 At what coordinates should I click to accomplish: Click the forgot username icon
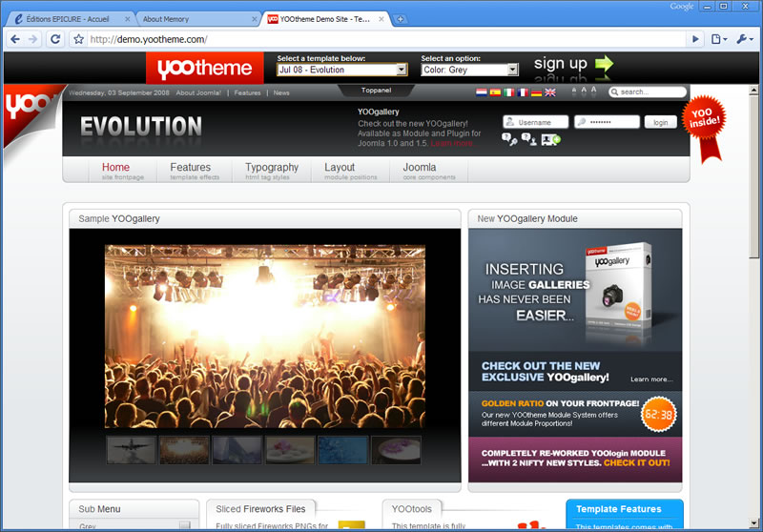[529, 139]
